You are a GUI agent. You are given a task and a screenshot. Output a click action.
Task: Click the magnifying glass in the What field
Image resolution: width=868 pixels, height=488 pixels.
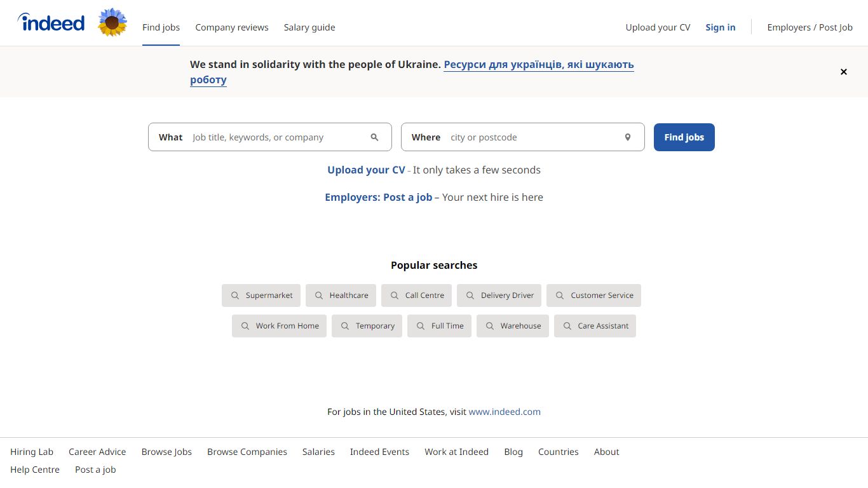(374, 137)
